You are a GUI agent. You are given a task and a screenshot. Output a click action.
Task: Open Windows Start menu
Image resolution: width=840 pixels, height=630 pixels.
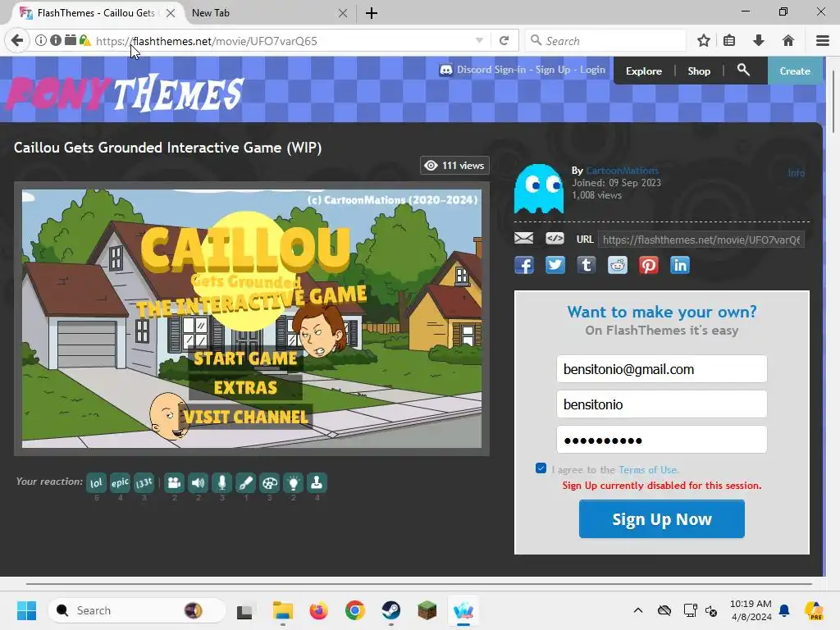tap(26, 610)
